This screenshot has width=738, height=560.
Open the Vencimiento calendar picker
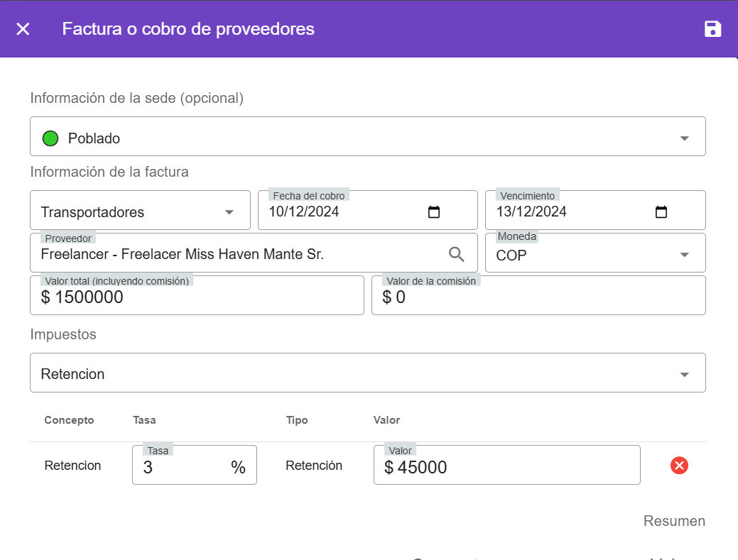(x=661, y=211)
